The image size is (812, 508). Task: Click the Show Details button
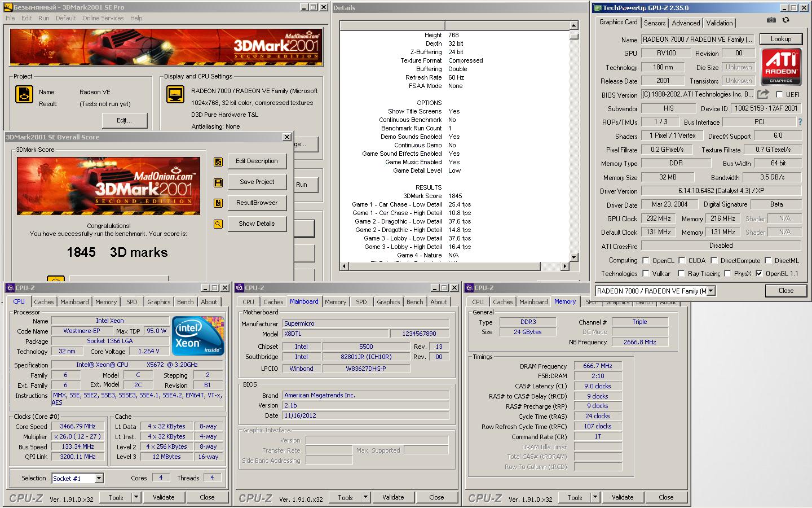(x=257, y=224)
